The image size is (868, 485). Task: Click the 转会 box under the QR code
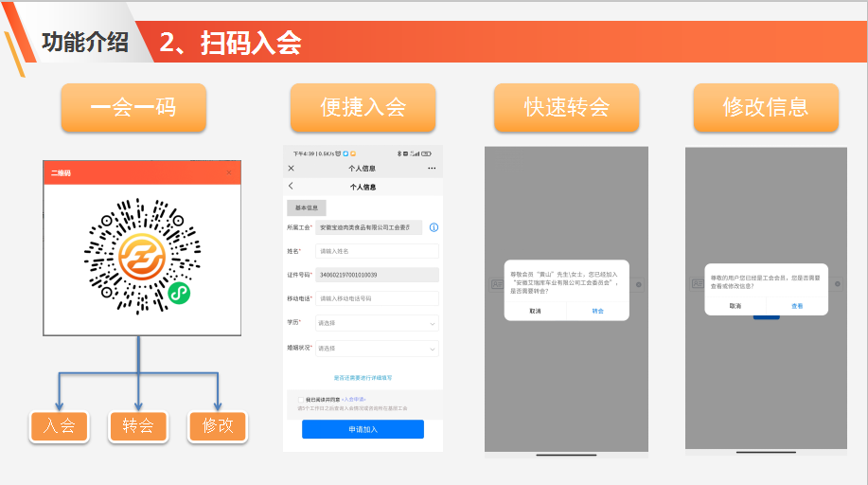tap(138, 426)
